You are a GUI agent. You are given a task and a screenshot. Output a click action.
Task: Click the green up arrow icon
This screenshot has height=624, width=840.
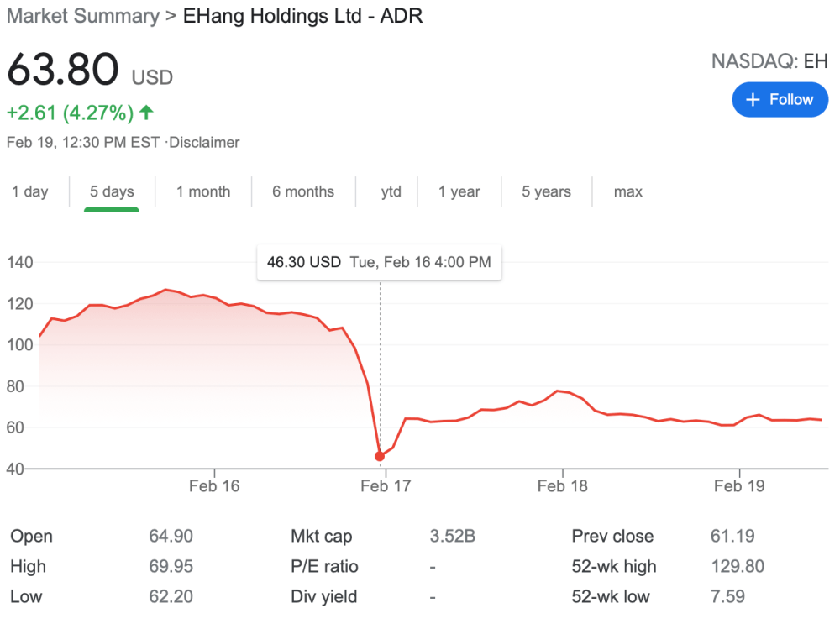147,112
